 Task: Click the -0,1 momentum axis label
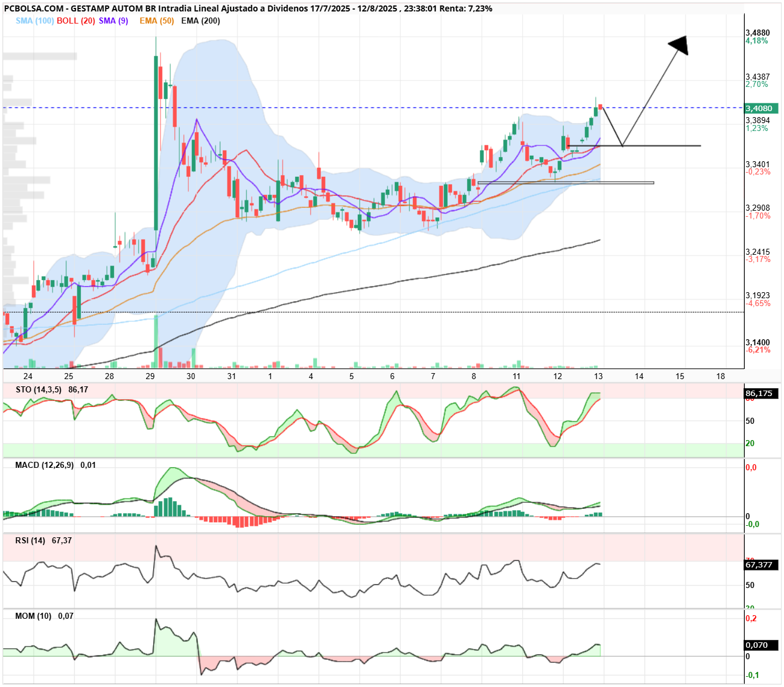point(753,675)
